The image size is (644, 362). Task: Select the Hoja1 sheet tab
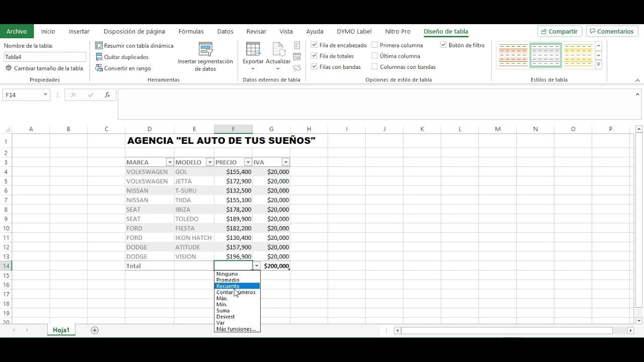coord(61,330)
